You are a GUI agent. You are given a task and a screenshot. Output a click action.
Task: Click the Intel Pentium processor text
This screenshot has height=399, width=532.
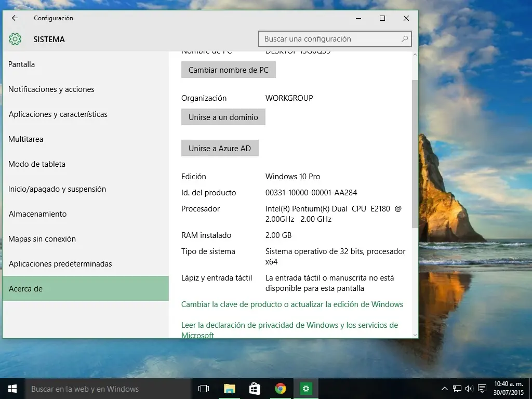(x=333, y=214)
